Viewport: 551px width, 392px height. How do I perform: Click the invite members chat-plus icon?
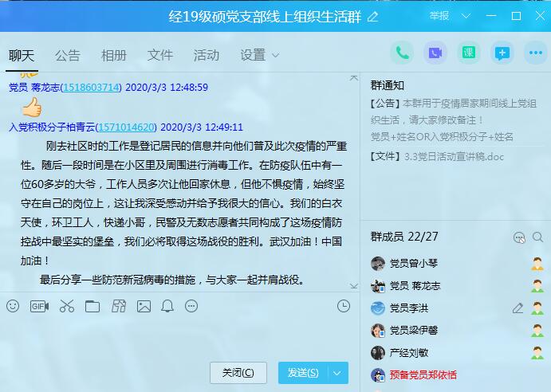tap(502, 53)
